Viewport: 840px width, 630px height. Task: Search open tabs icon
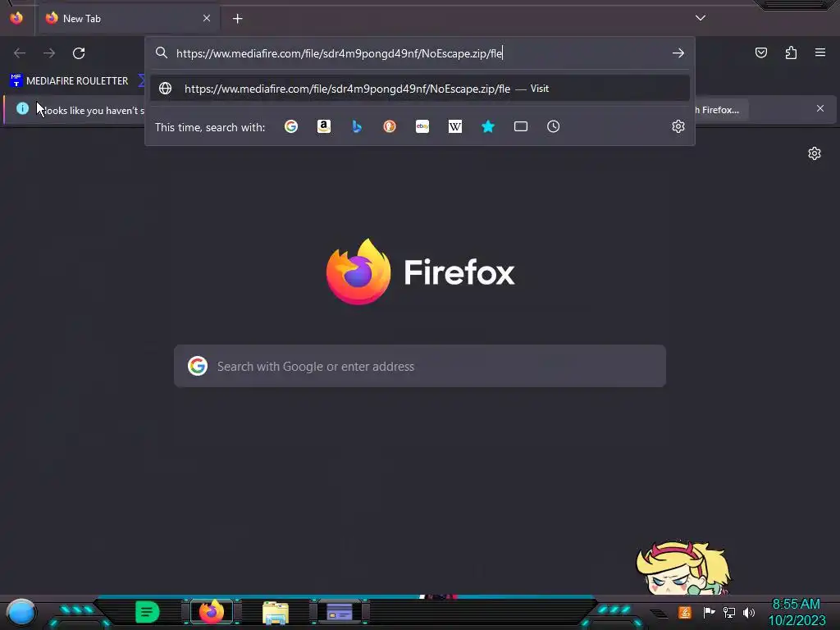click(521, 126)
